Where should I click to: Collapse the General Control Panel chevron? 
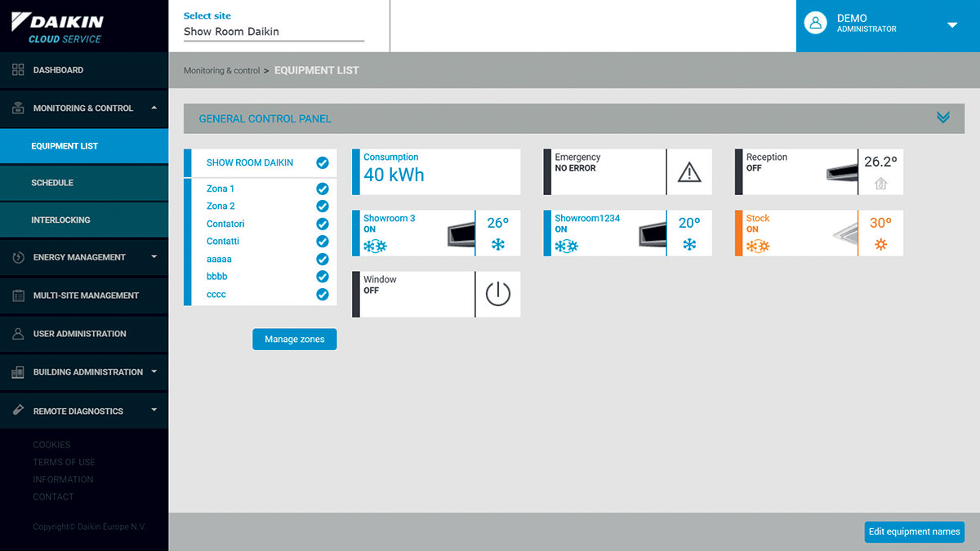(x=943, y=118)
